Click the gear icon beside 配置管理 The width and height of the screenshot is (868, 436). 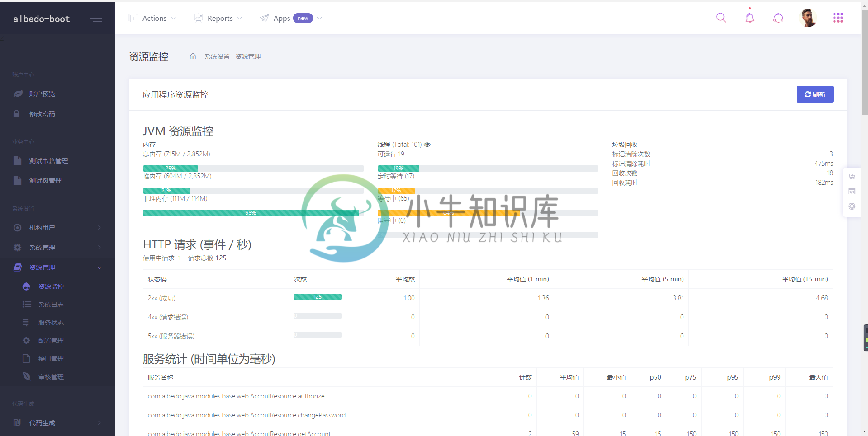click(26, 340)
